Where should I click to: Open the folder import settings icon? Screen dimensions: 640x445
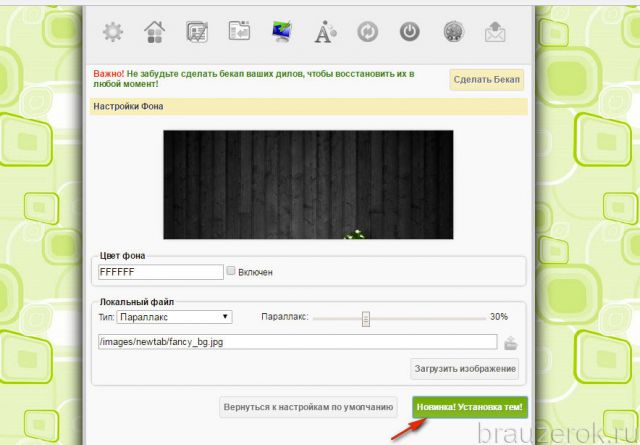239,31
